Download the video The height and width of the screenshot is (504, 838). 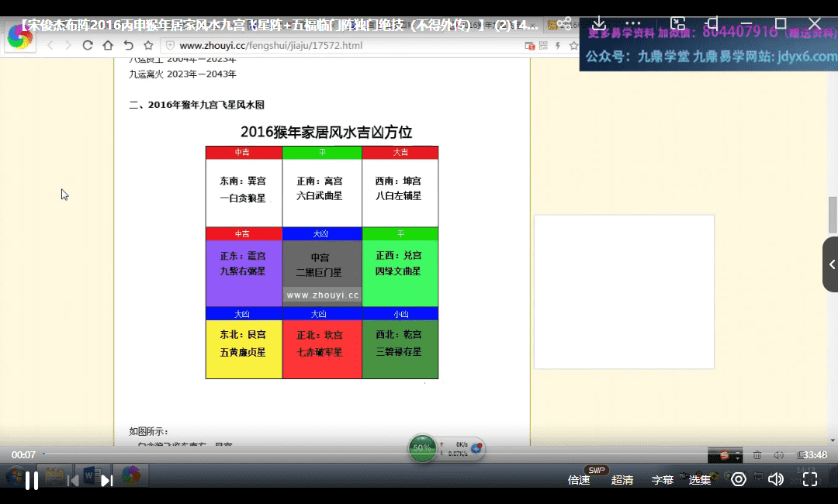click(599, 24)
